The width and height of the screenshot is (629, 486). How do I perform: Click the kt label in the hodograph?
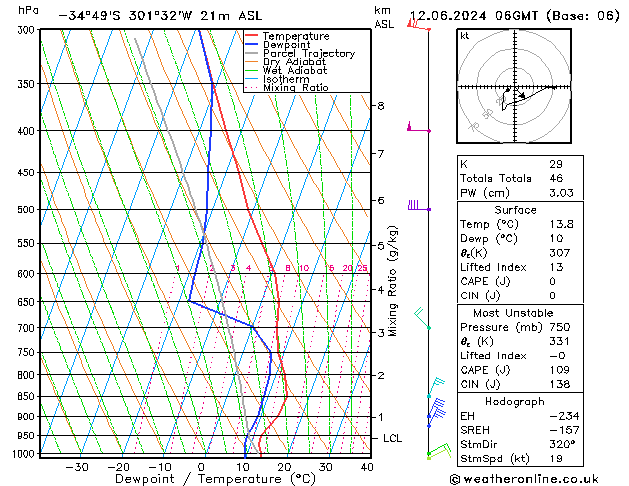pyautogui.click(x=465, y=36)
